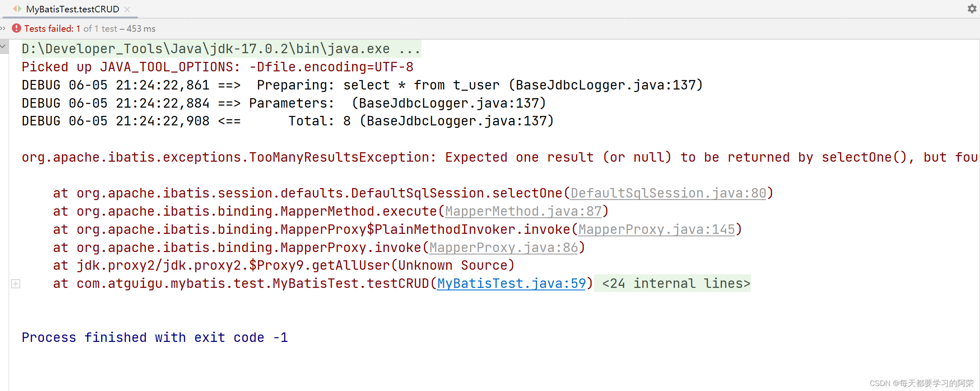Click the 'Picked up JAVA_TOOL_OPTIONS' line
980x391 pixels.
218,67
